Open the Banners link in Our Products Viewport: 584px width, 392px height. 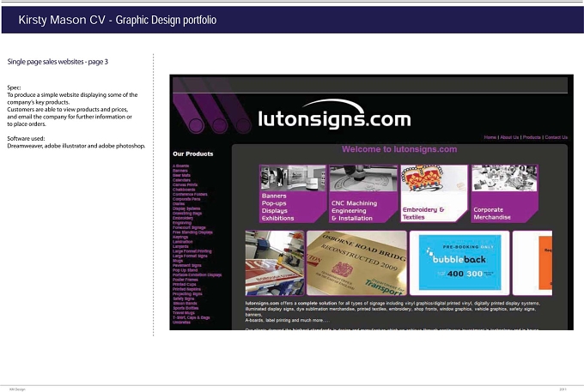click(179, 171)
